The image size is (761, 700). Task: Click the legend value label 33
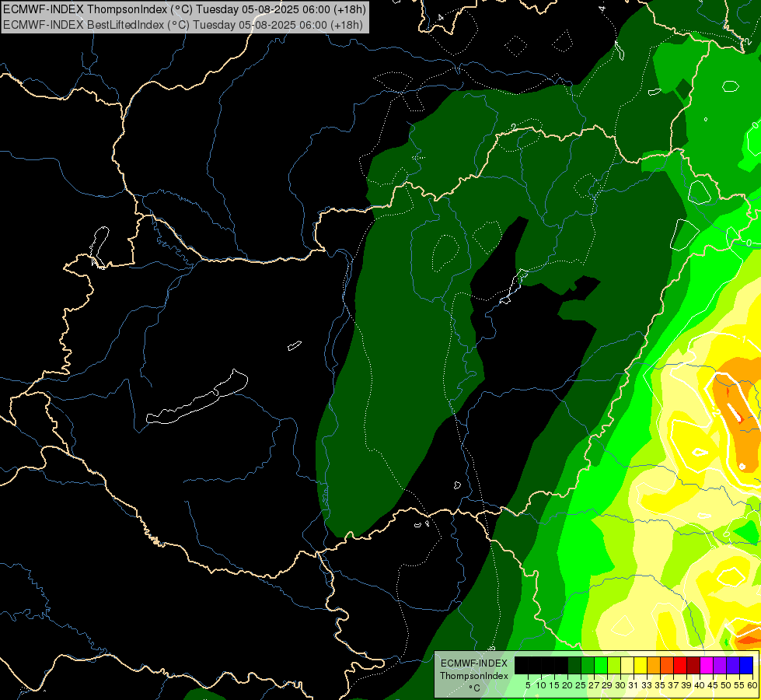coord(647,685)
